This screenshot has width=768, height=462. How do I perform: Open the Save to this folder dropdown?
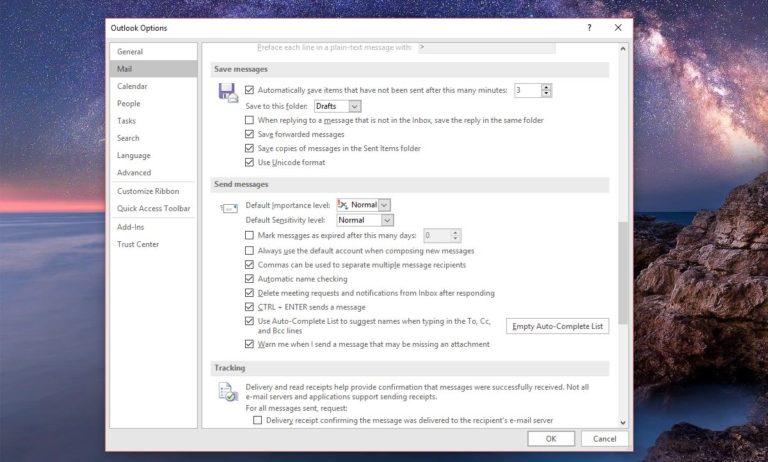[x=355, y=106]
